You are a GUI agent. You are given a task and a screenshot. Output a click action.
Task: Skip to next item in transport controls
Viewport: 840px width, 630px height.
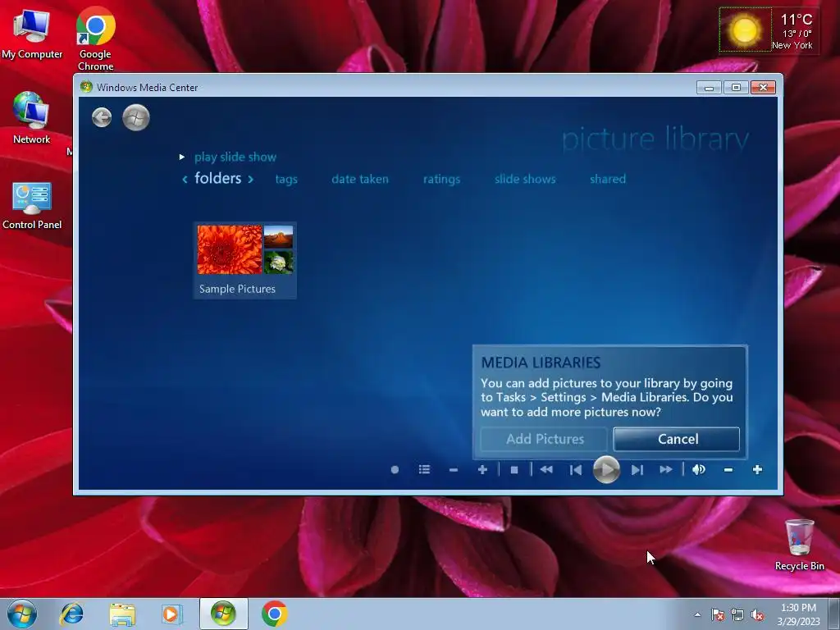[637, 470]
